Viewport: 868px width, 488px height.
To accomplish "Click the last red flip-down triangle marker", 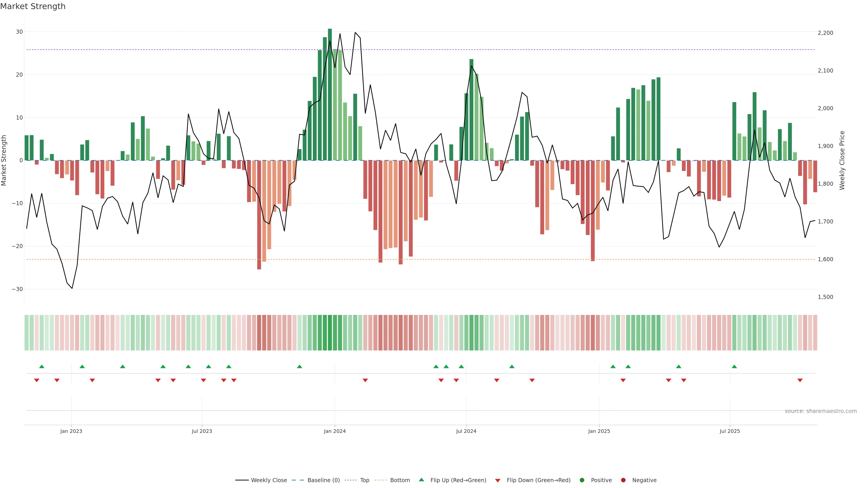I will (x=800, y=380).
